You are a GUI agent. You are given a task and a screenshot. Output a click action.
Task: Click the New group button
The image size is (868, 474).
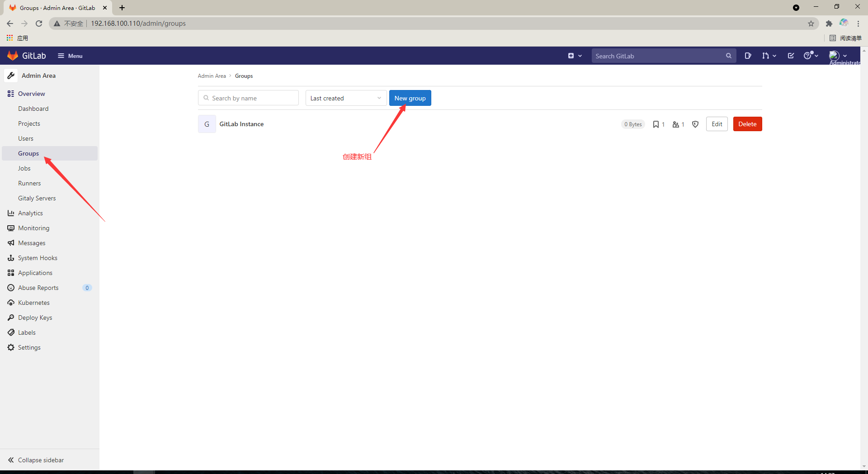click(x=410, y=98)
